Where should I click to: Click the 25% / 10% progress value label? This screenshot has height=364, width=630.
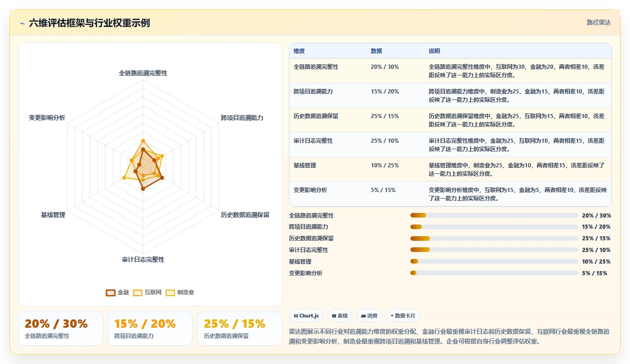(x=596, y=250)
